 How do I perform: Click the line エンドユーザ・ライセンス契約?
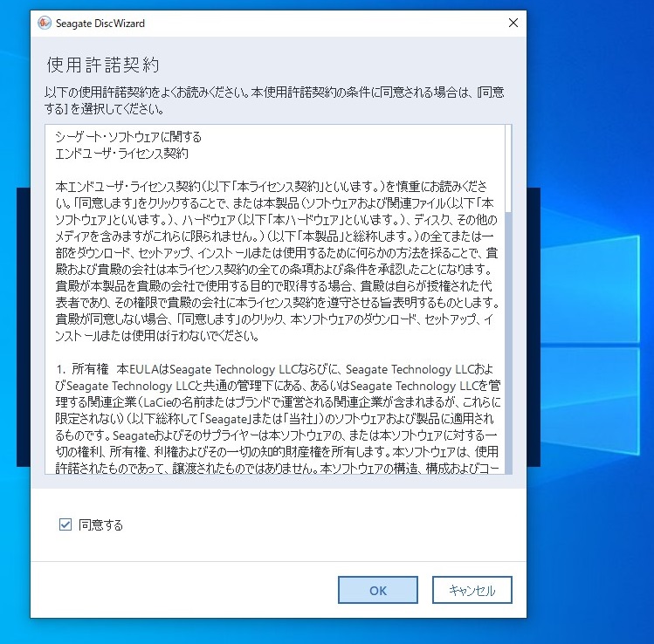[x=121, y=154]
